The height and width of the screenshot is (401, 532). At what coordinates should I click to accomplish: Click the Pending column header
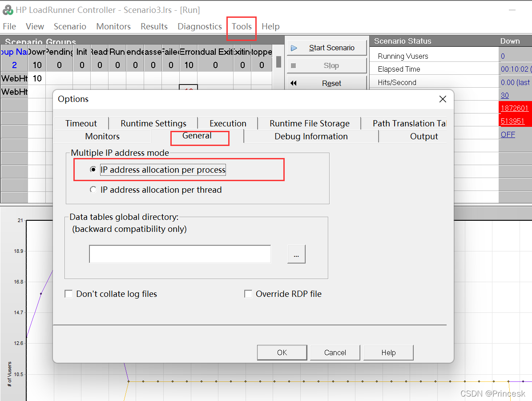(59, 52)
